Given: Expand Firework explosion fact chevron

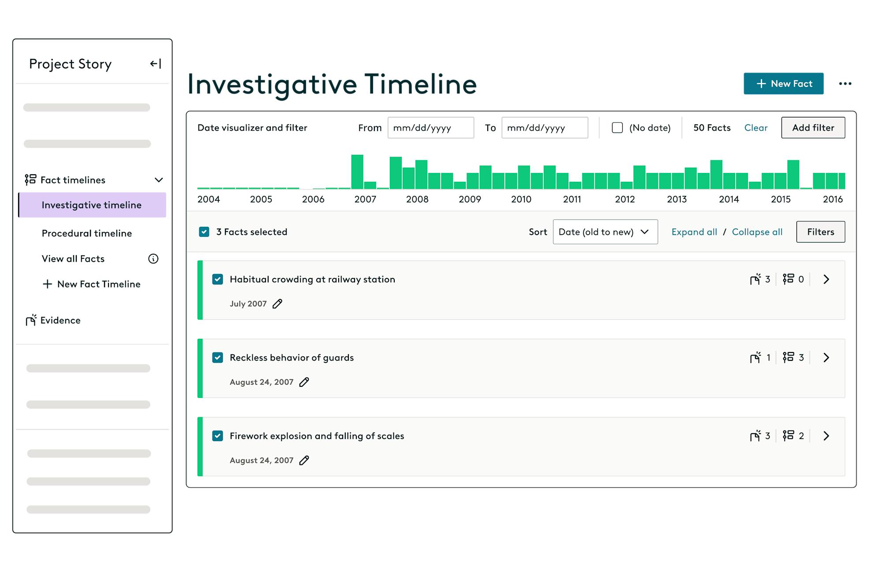Looking at the screenshot, I should [826, 436].
